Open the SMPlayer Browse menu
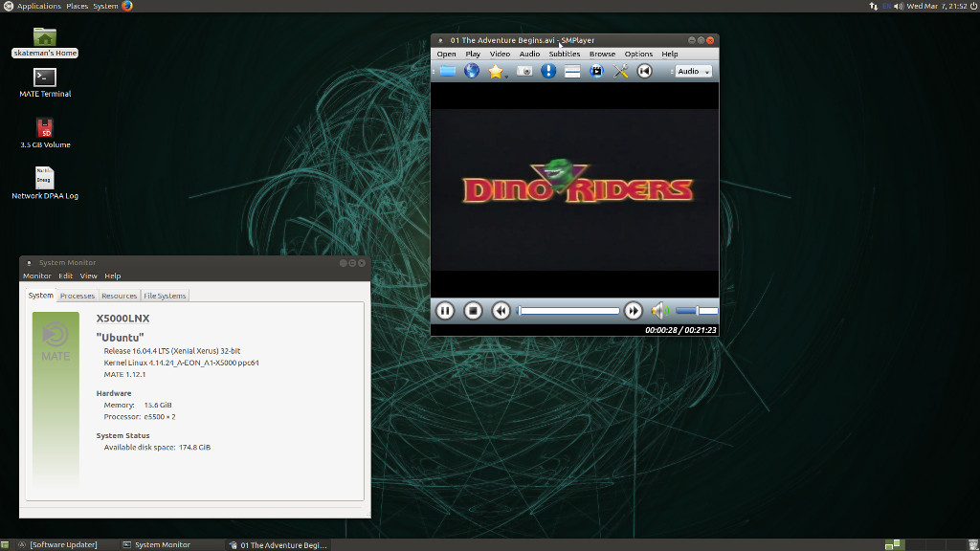 point(603,54)
